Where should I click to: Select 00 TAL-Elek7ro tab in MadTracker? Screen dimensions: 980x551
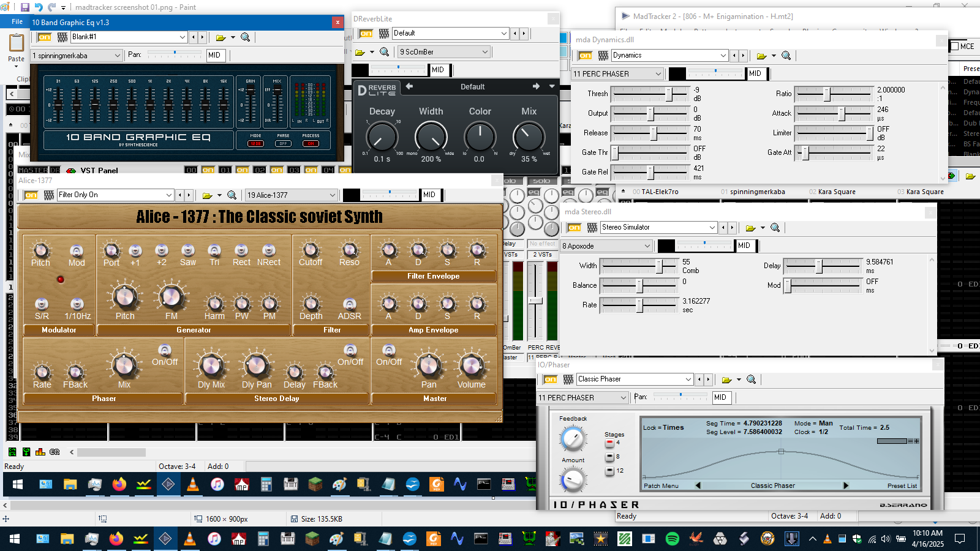655,192
